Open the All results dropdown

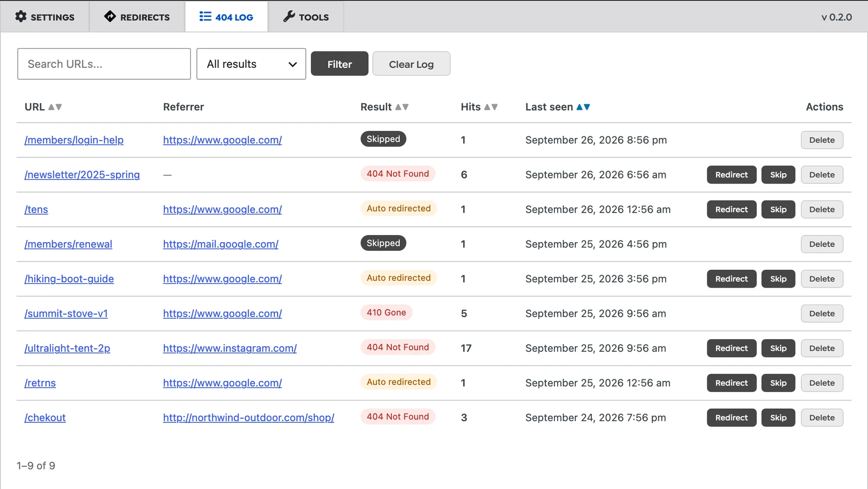[x=251, y=64]
